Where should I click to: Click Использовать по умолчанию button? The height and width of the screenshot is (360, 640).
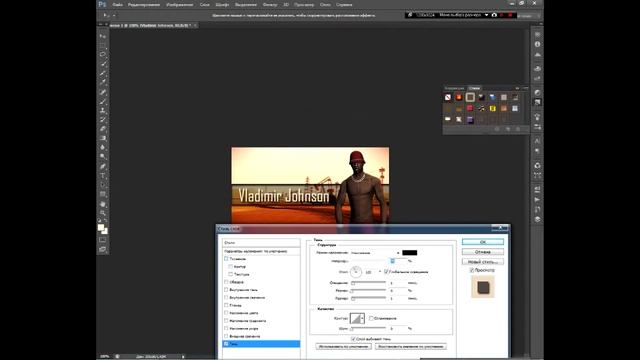pyautogui.click(x=344, y=347)
